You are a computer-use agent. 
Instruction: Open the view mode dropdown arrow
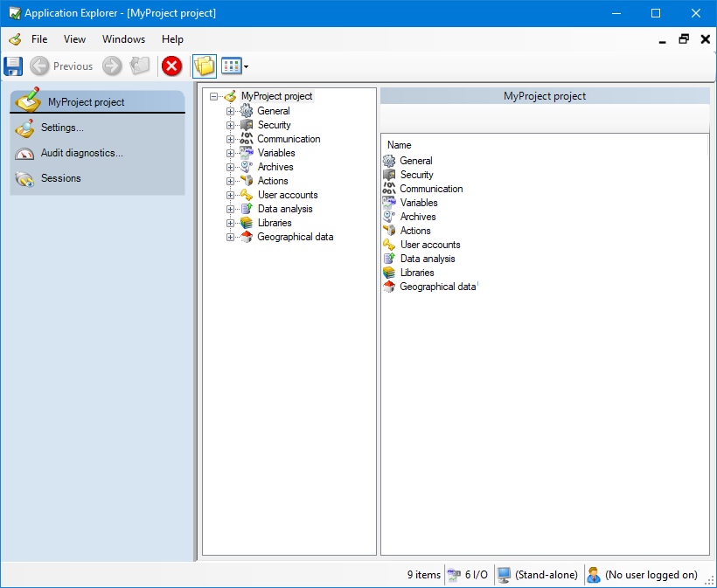(246, 66)
